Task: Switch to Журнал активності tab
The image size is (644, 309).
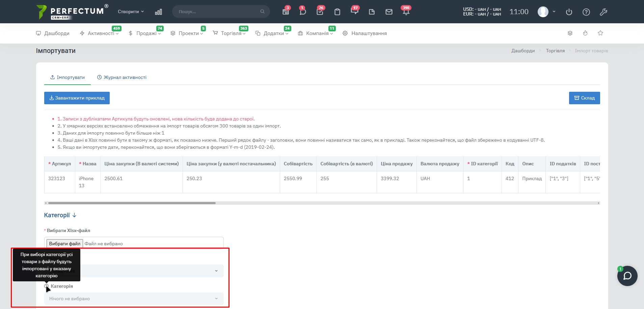Action: [122, 77]
